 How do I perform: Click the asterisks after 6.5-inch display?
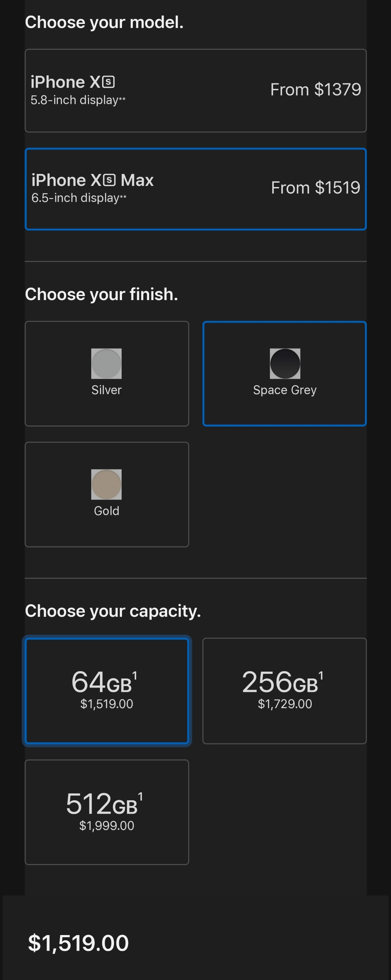pyautogui.click(x=123, y=197)
